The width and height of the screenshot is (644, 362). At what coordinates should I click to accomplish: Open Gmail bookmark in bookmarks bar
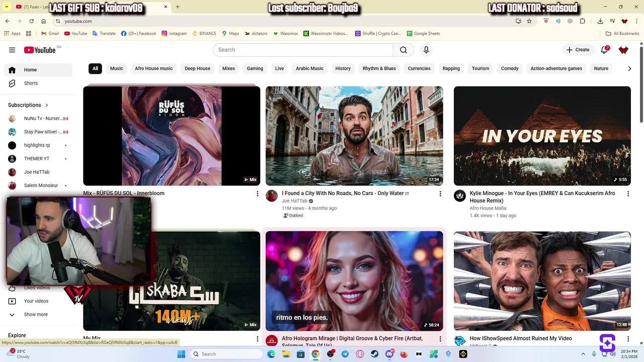coord(50,34)
